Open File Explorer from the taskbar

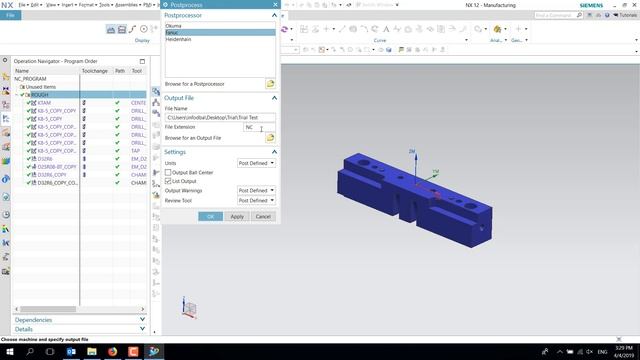(92, 351)
